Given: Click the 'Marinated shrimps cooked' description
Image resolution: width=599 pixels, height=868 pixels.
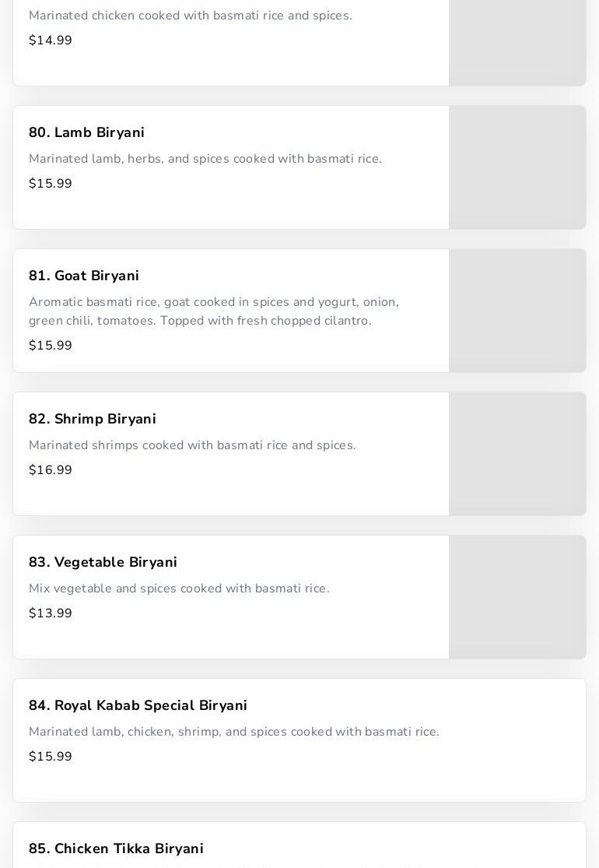Looking at the screenshot, I should (192, 445).
